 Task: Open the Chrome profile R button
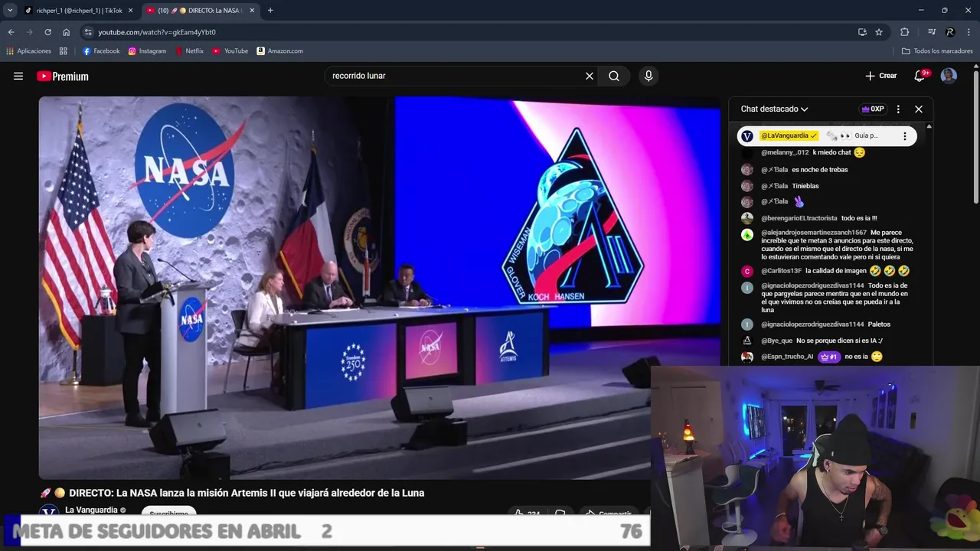pyautogui.click(x=950, y=32)
